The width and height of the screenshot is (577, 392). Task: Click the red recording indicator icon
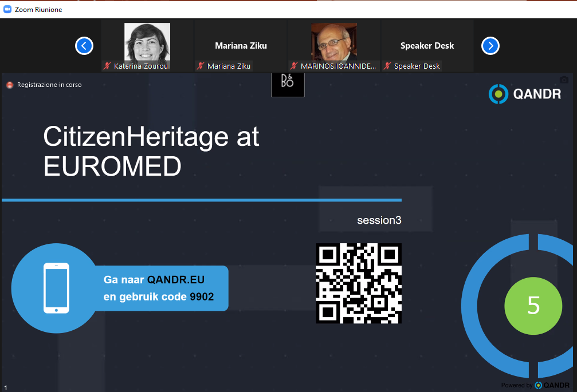click(10, 85)
